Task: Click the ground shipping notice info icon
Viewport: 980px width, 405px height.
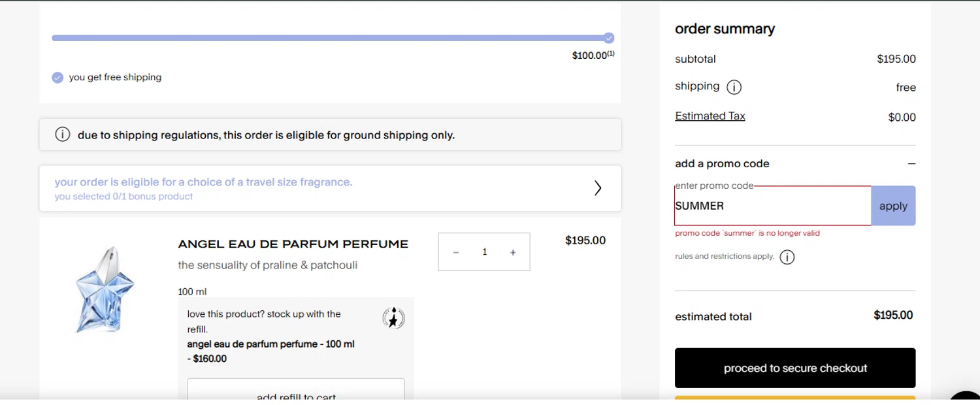Action: coord(62,135)
